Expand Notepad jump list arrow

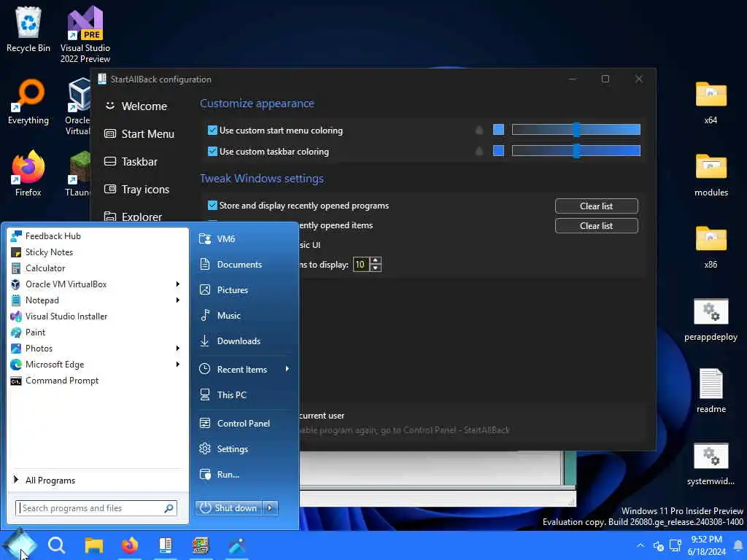pos(178,300)
